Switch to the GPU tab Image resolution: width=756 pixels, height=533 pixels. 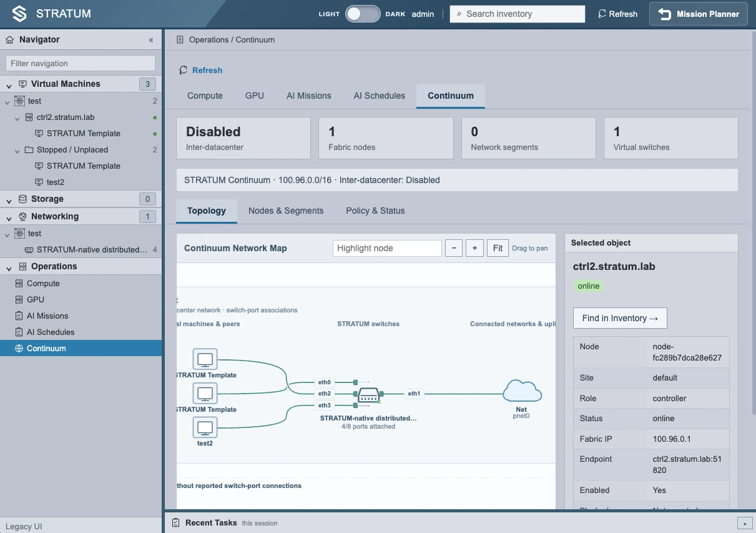click(255, 96)
